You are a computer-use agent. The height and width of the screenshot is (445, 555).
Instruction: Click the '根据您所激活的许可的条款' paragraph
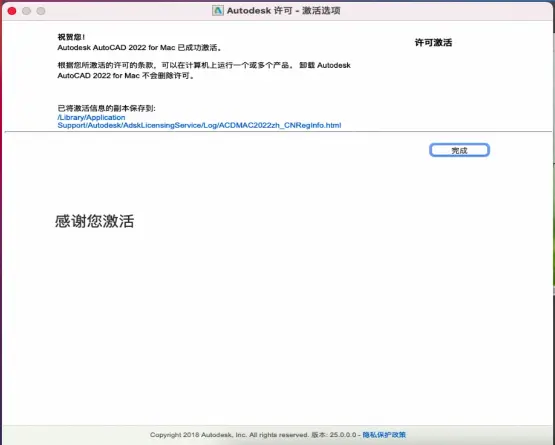(204, 70)
